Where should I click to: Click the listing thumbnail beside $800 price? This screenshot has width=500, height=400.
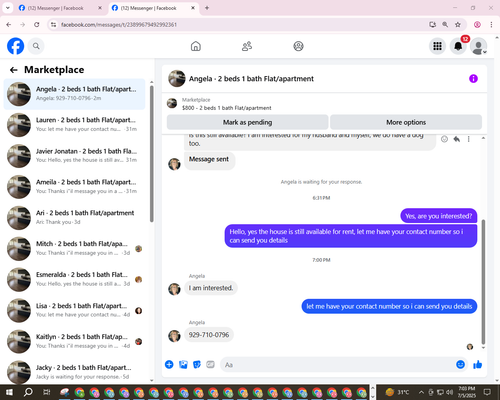point(172,103)
